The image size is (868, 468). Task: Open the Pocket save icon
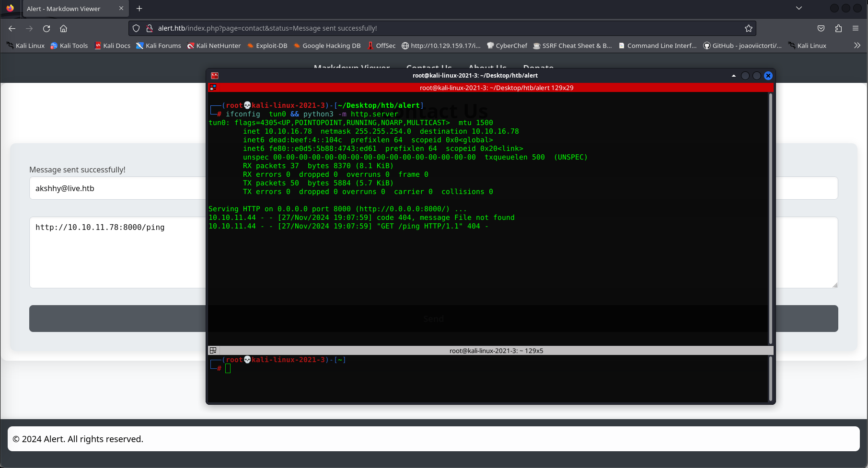[x=821, y=28]
